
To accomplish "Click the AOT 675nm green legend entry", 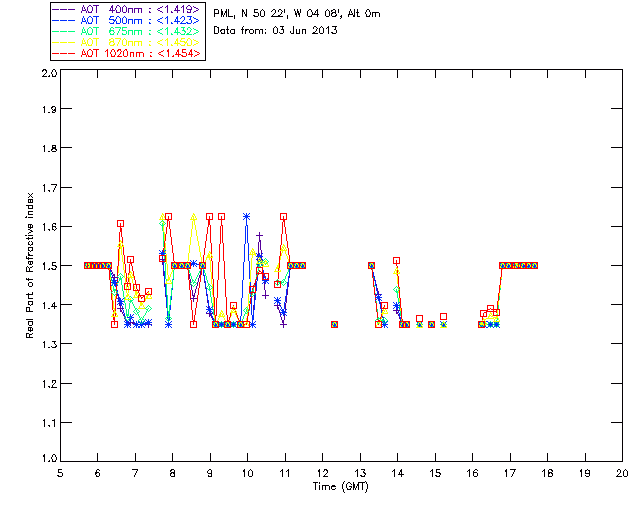I will point(127,31).
